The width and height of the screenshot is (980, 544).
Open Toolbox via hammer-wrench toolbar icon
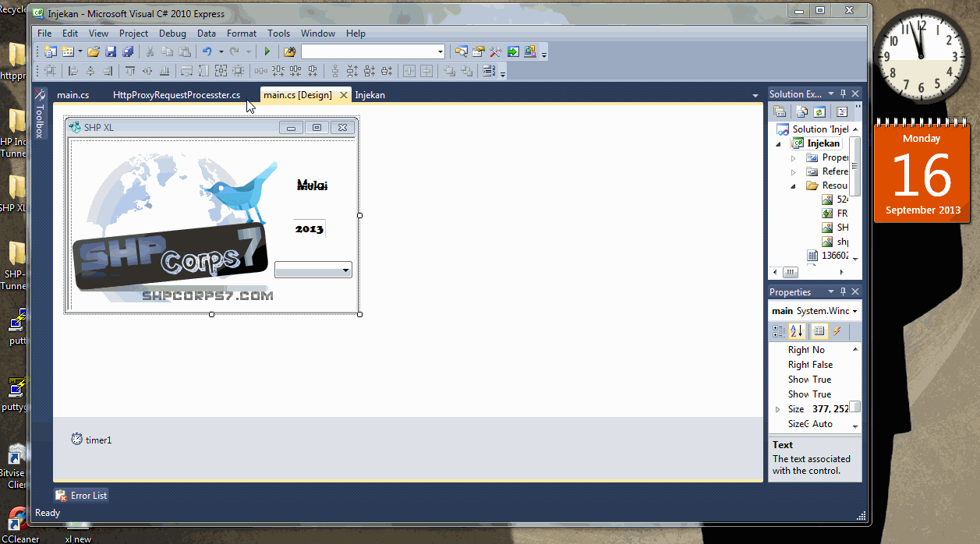pos(495,51)
